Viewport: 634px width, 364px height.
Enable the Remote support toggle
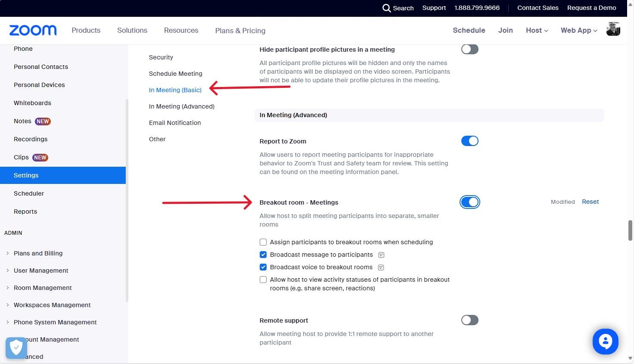[x=469, y=320]
